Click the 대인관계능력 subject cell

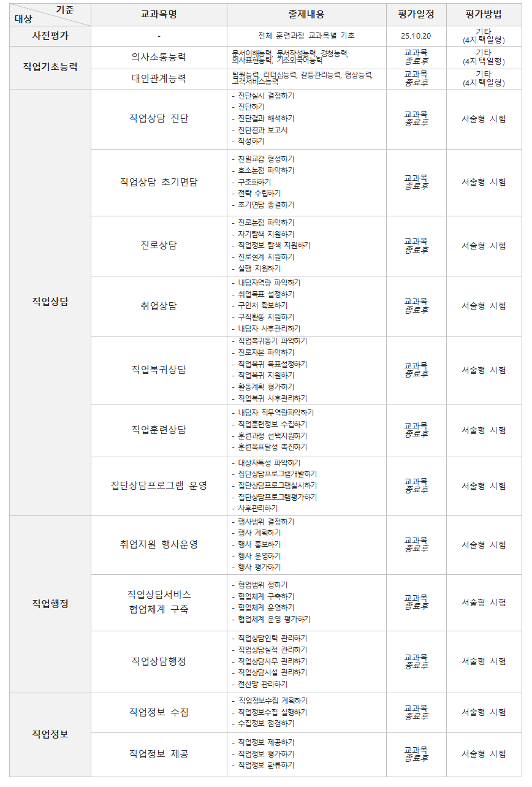tap(159, 79)
